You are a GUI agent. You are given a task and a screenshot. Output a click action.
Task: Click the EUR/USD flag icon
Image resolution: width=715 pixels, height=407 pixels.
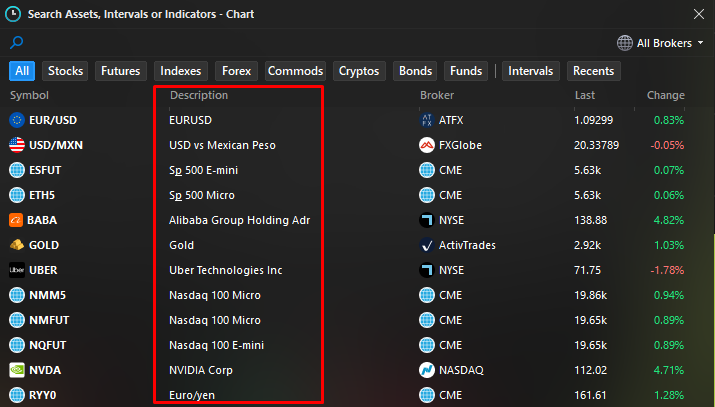click(16, 120)
